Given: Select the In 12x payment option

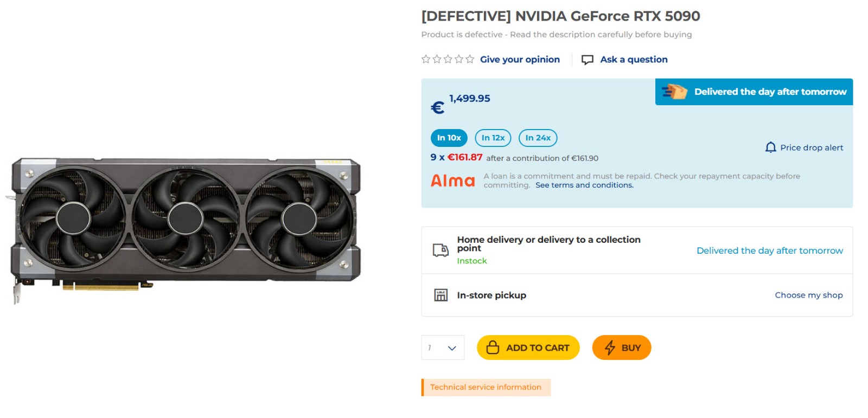Looking at the screenshot, I should tap(493, 138).
